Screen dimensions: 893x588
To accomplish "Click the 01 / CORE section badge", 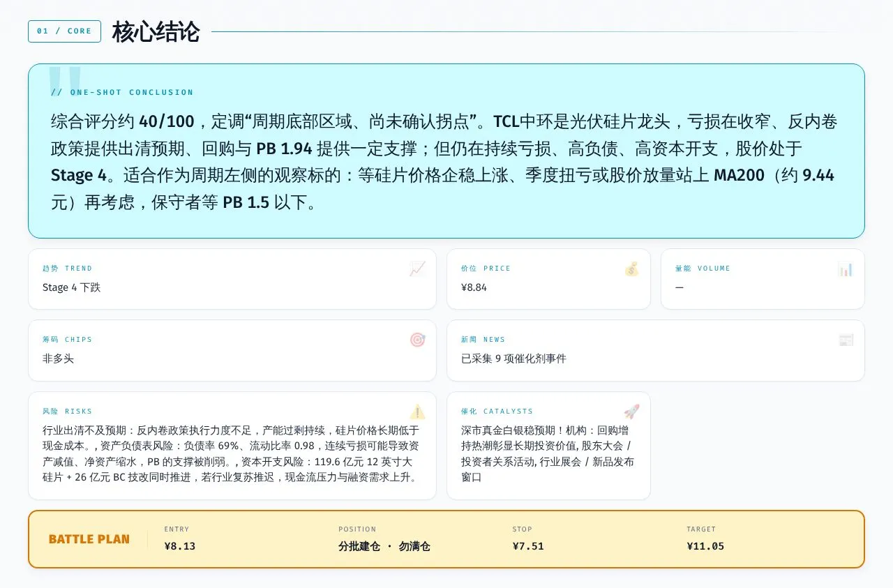I will coord(64,31).
